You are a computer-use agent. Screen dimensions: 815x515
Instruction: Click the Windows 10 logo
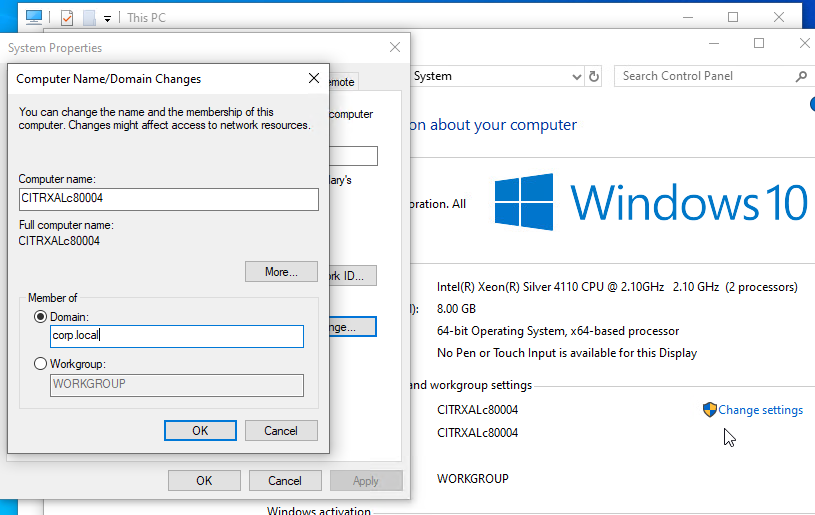tap(651, 202)
